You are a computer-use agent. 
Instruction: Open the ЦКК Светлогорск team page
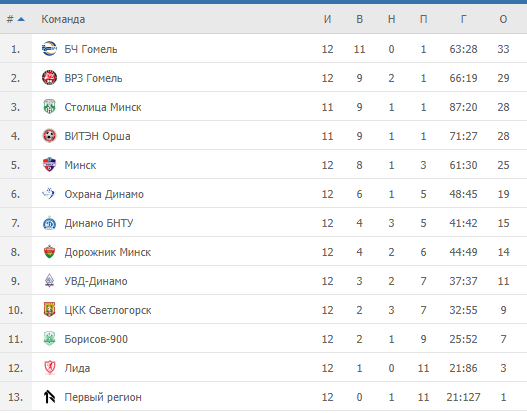pyautogui.click(x=108, y=310)
